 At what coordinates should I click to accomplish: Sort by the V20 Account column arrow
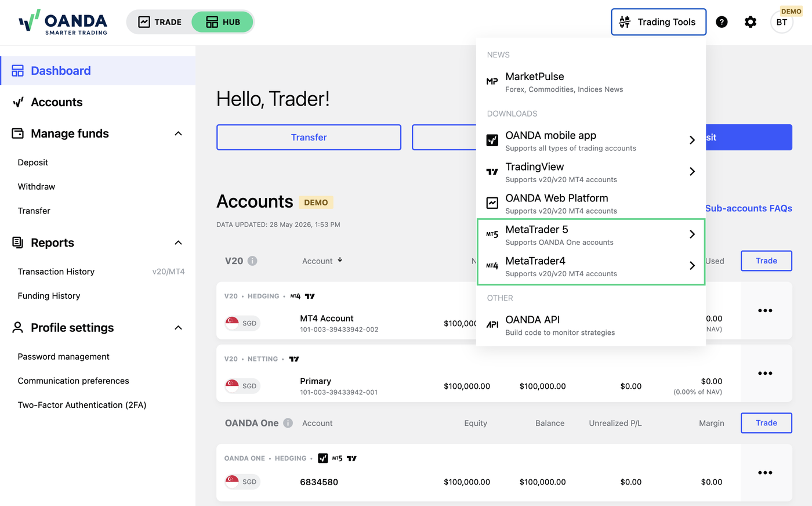(340, 260)
